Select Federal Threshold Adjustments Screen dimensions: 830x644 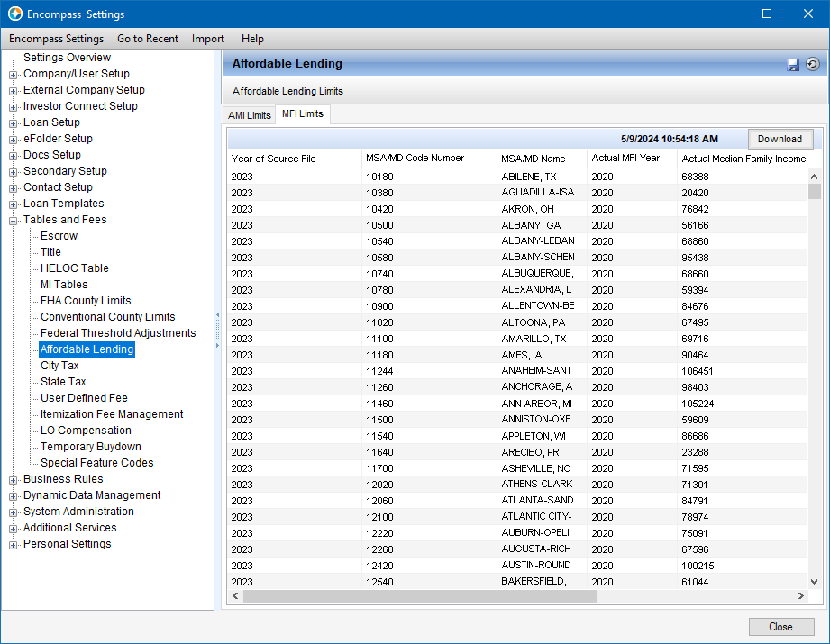118,333
